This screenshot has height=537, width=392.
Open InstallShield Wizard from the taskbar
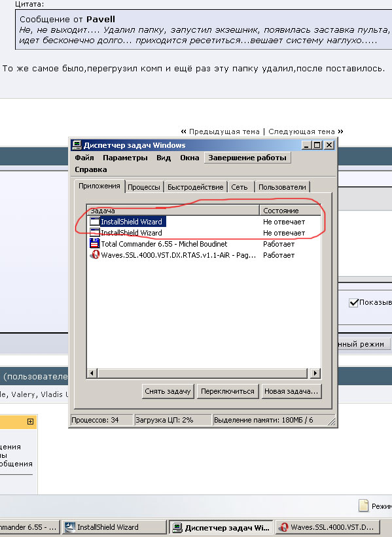(x=114, y=527)
